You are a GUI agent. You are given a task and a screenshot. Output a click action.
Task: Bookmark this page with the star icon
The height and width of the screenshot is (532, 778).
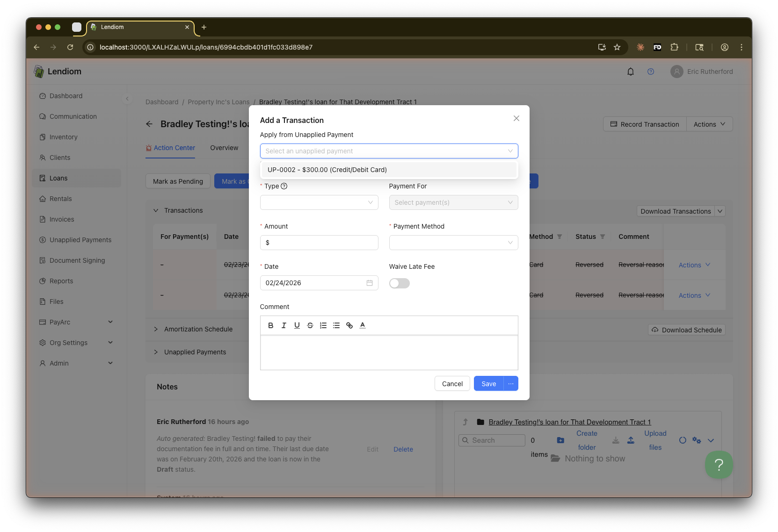(617, 47)
